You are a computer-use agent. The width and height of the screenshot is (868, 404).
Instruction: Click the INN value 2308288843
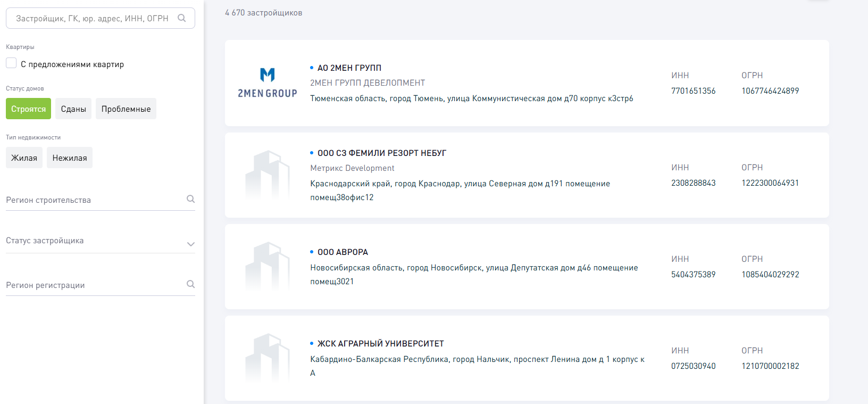[x=694, y=183]
